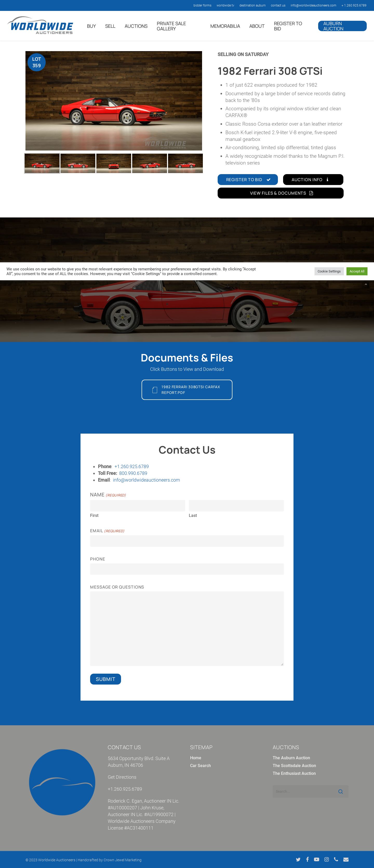Open the SELL menu
The height and width of the screenshot is (868, 374).
click(x=110, y=26)
